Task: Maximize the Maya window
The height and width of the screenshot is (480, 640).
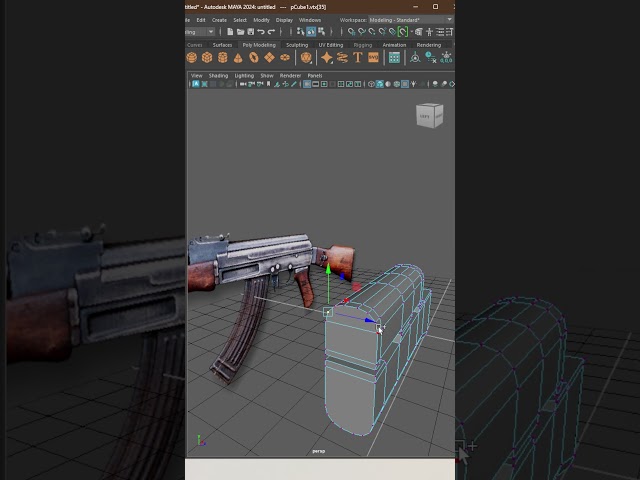Action: tap(436, 7)
